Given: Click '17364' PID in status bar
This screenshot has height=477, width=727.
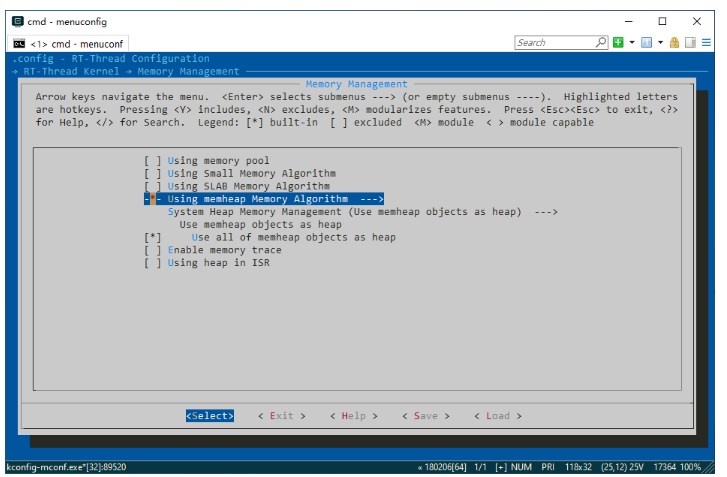Looking at the screenshot, I should tap(664, 467).
